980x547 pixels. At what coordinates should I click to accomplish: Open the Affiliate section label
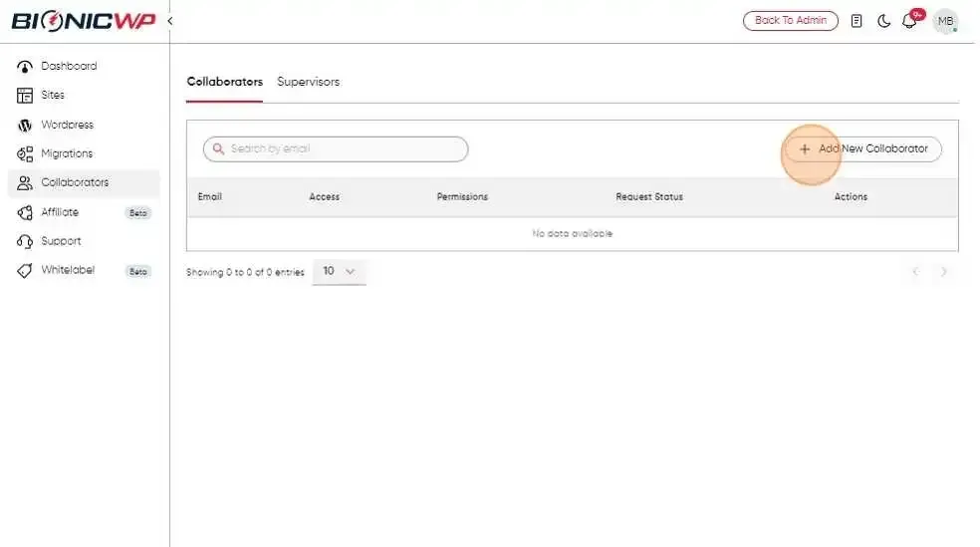(60, 212)
